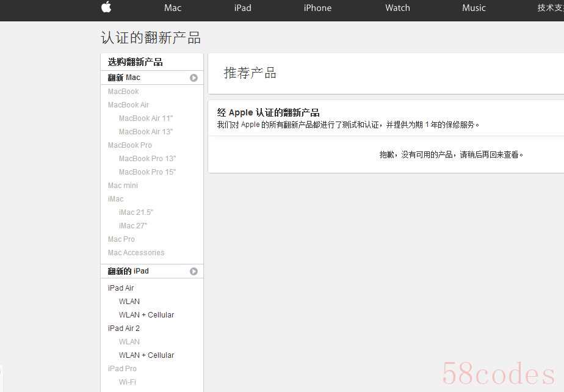Select the iMac category link

[115, 199]
